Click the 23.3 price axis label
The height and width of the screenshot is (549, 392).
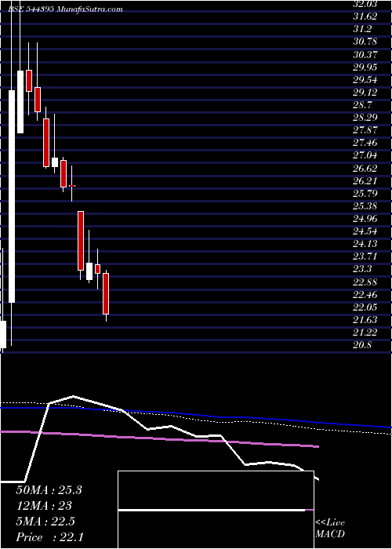tap(362, 270)
